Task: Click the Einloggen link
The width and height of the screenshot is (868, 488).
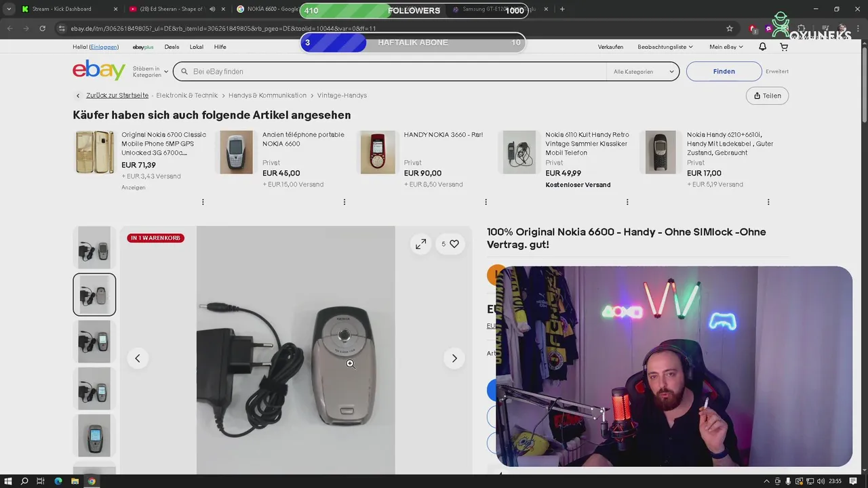Action: [x=104, y=47]
